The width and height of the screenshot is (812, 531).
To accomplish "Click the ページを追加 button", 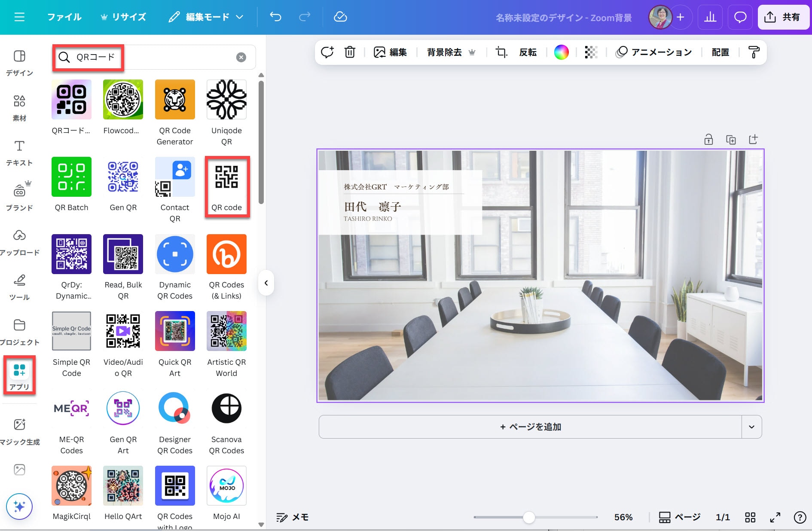I will click(x=530, y=427).
